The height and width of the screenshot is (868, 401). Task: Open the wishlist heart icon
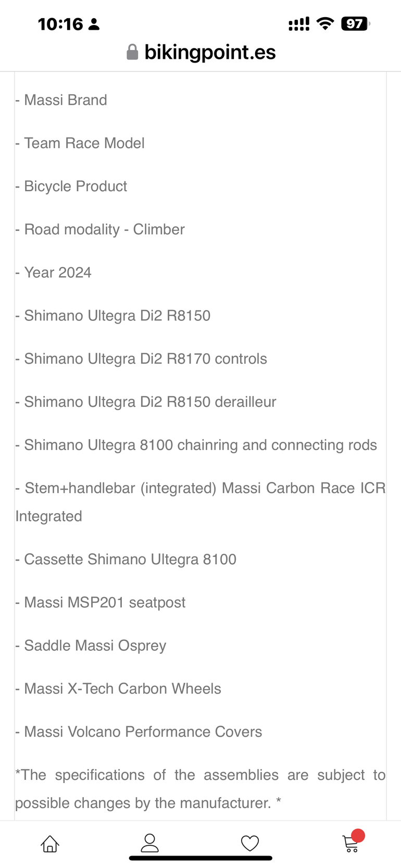tap(250, 843)
